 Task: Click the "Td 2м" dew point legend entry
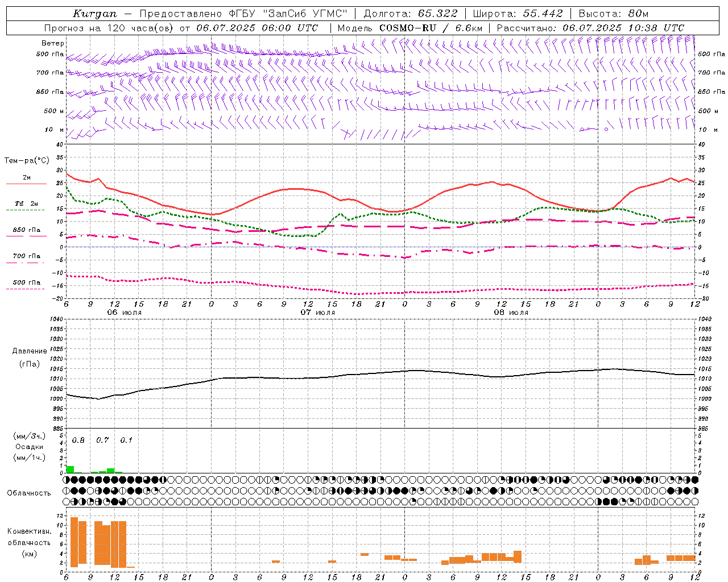(x=27, y=203)
